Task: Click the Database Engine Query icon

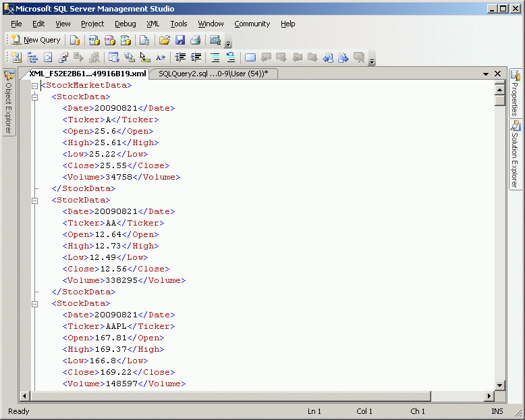Action: point(75,40)
